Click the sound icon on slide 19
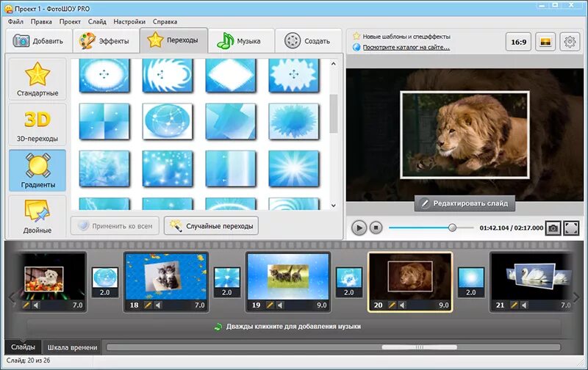The height and width of the screenshot is (370, 588). coord(280,305)
